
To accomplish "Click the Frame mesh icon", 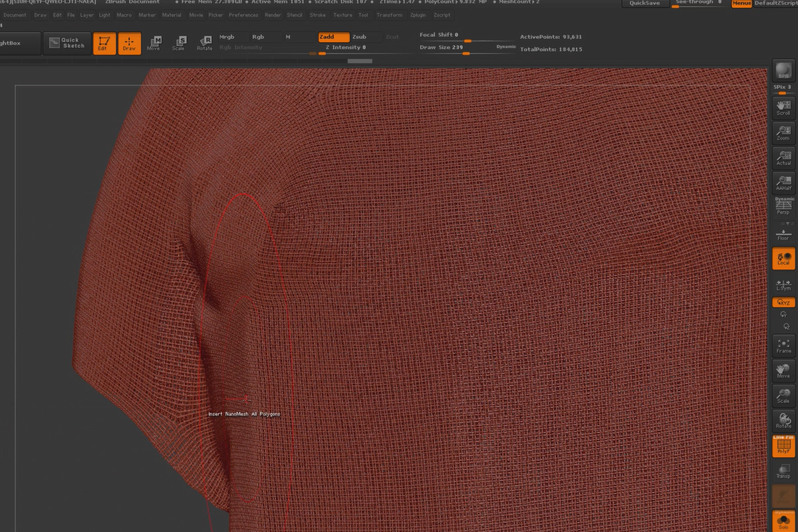I will coord(783,346).
